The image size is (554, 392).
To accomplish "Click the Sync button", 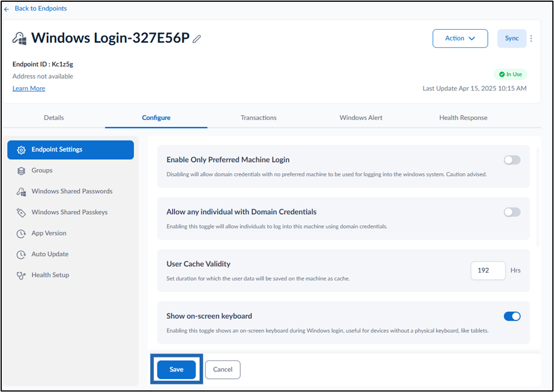I will tap(512, 39).
